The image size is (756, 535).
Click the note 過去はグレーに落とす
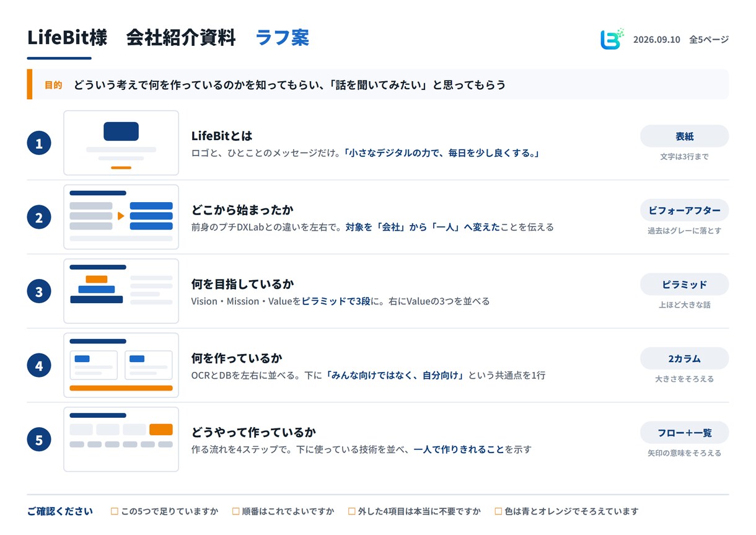pyautogui.click(x=684, y=231)
